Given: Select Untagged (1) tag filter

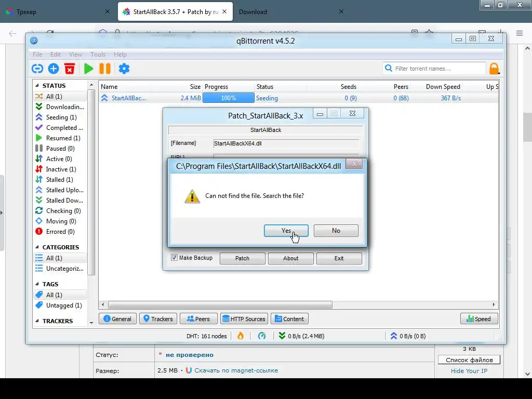Looking at the screenshot, I should click(60, 305).
